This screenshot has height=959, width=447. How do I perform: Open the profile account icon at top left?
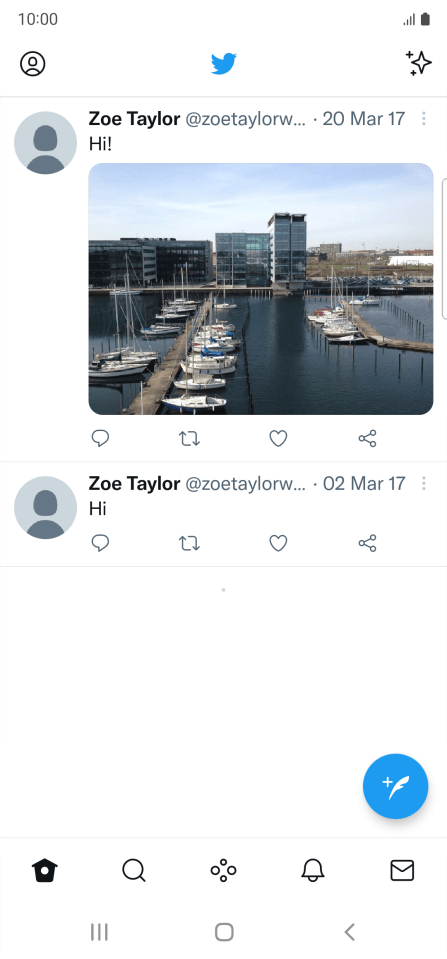33,64
